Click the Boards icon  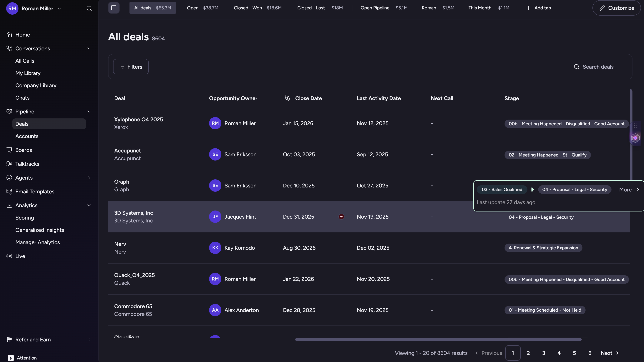(9, 150)
